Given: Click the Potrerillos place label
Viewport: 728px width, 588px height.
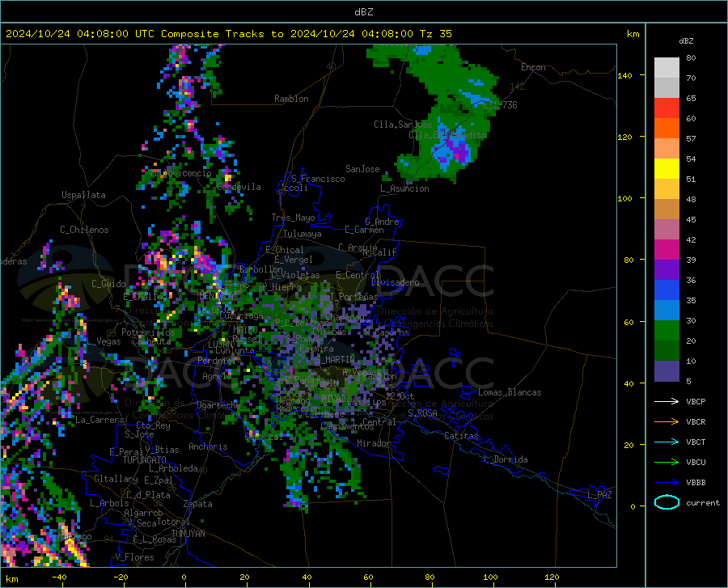Looking at the screenshot, I should (x=148, y=332).
